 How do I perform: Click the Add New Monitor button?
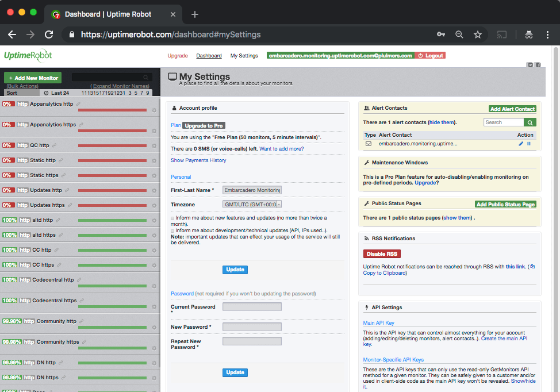pyautogui.click(x=33, y=78)
